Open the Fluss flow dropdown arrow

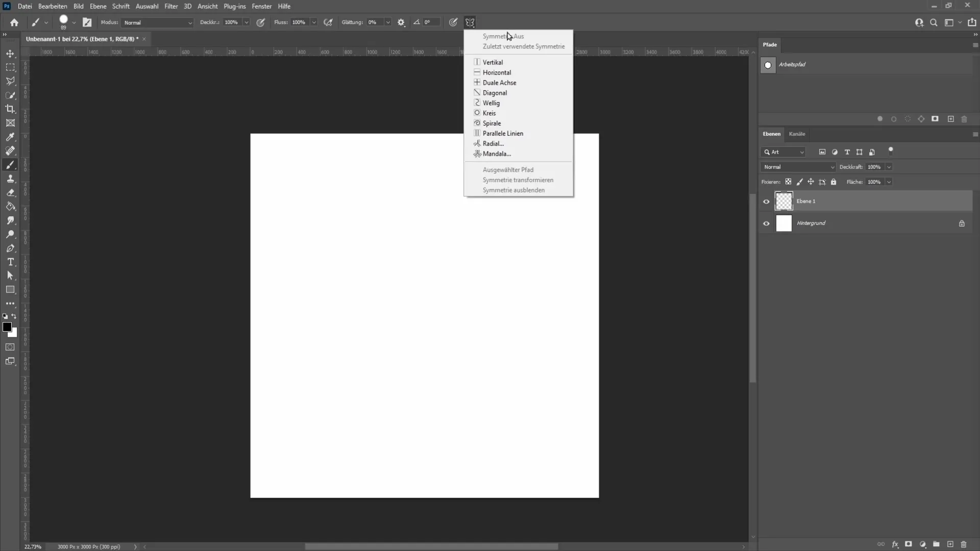(x=314, y=22)
